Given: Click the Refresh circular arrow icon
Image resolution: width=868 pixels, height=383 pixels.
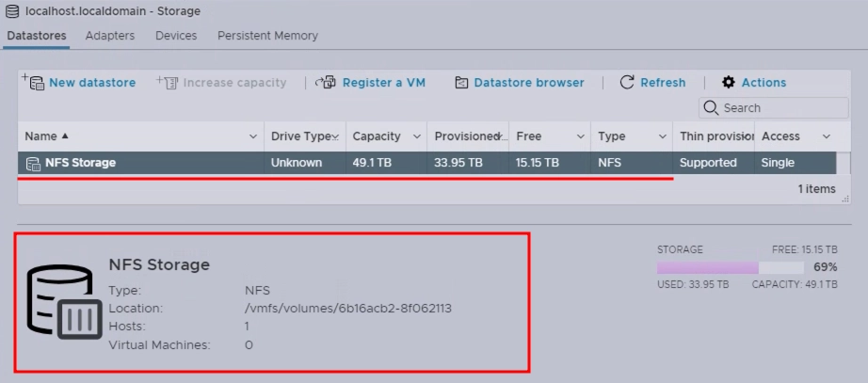Looking at the screenshot, I should click(627, 83).
